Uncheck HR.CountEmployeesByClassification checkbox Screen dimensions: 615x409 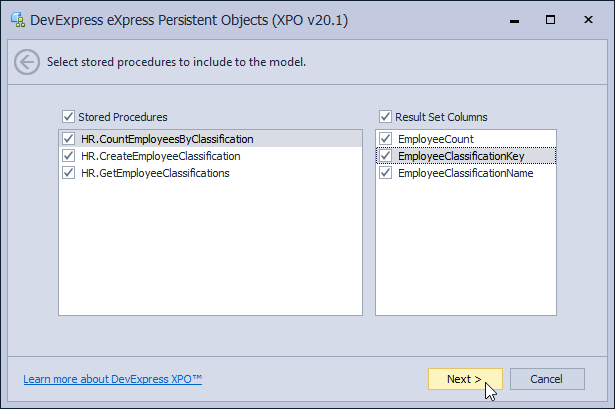[69, 138]
